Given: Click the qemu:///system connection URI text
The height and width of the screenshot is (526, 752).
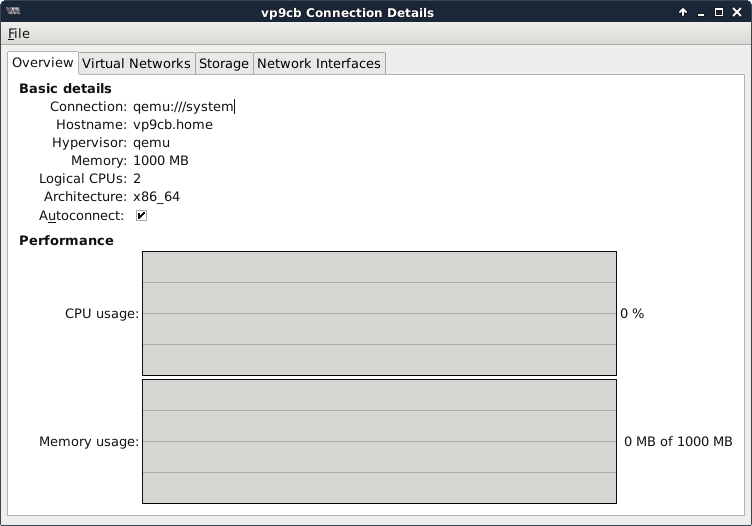Looking at the screenshot, I should point(183,107).
